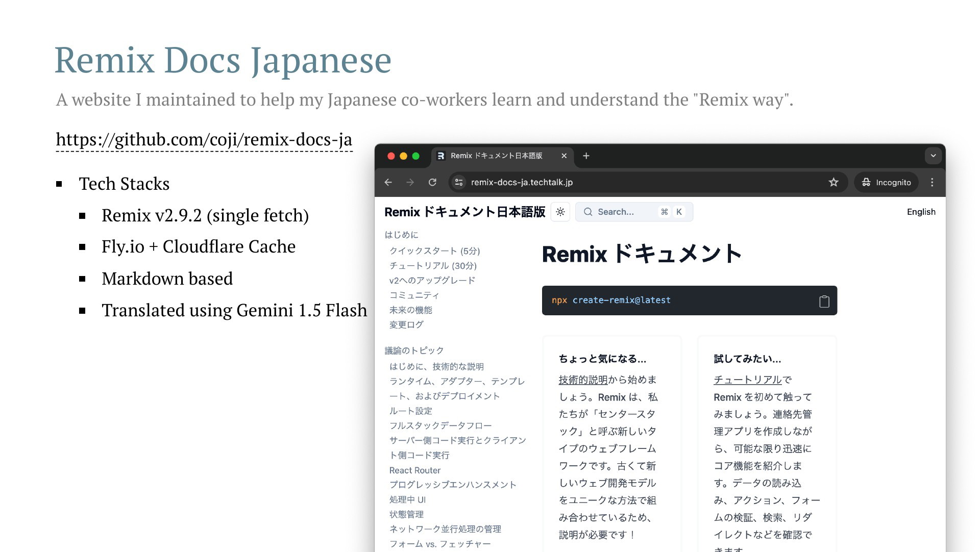Expand the tab search dropdown chevron
The image size is (980, 552).
(x=933, y=156)
